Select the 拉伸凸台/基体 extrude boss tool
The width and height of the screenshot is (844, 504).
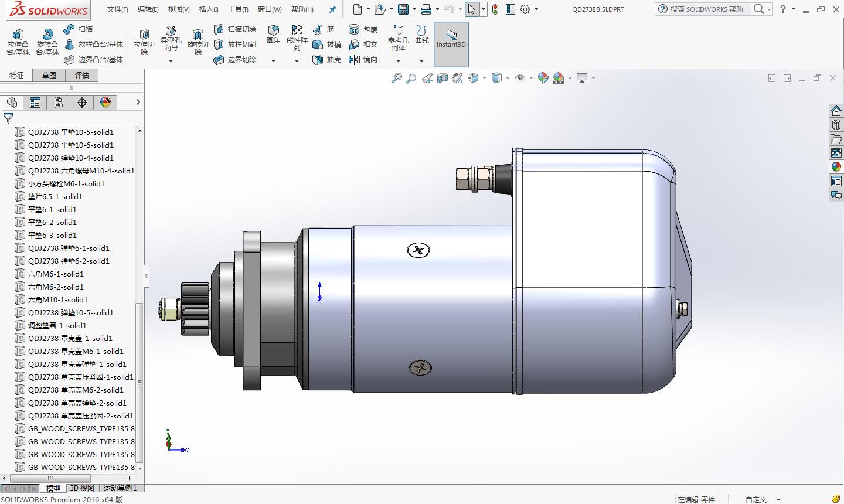click(18, 42)
